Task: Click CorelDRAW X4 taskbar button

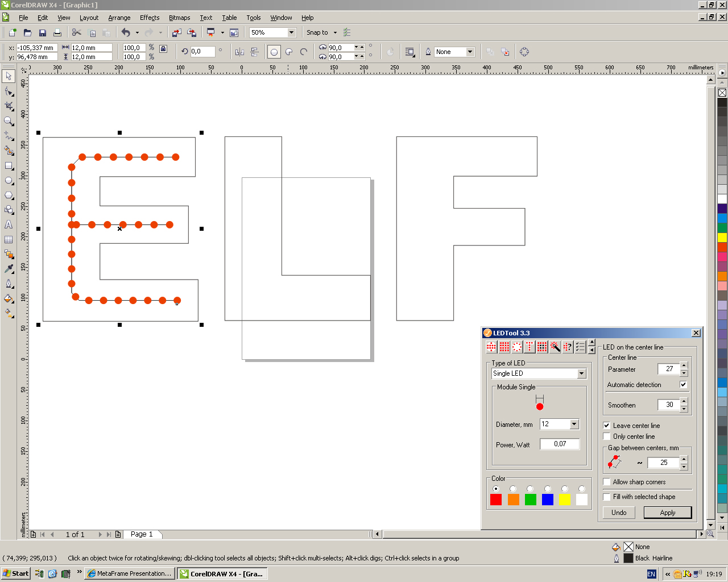Action: coord(222,573)
